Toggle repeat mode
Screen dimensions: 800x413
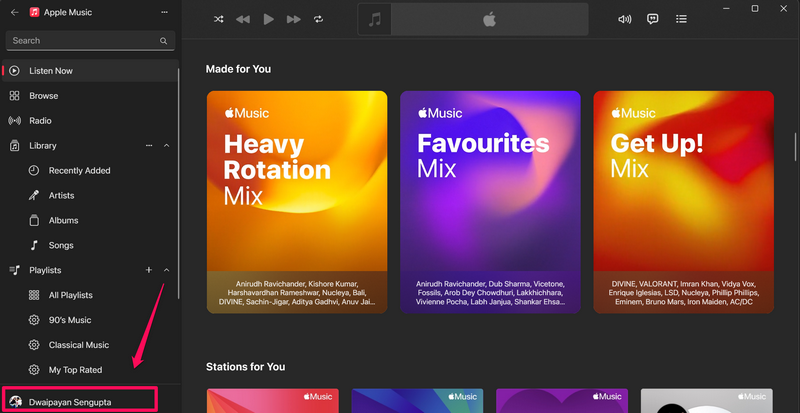318,19
